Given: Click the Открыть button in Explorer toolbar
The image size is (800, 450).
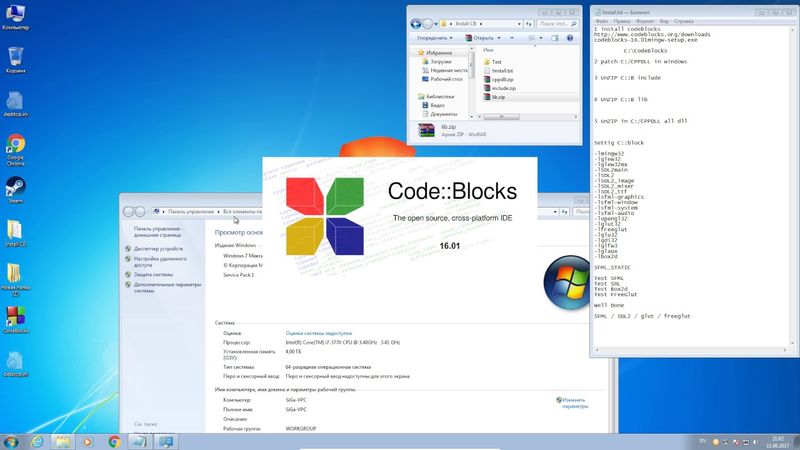Looking at the screenshot, I should tap(479, 38).
